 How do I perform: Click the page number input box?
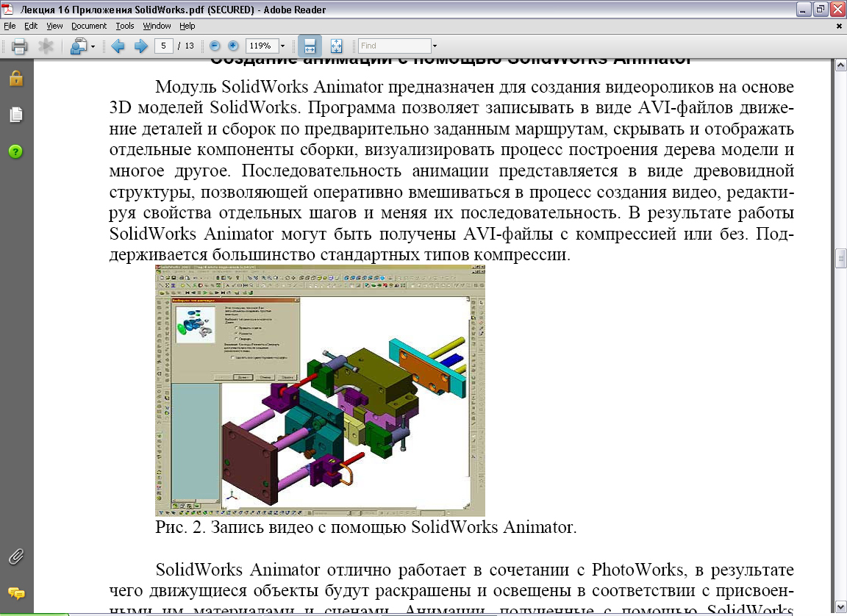click(x=164, y=46)
